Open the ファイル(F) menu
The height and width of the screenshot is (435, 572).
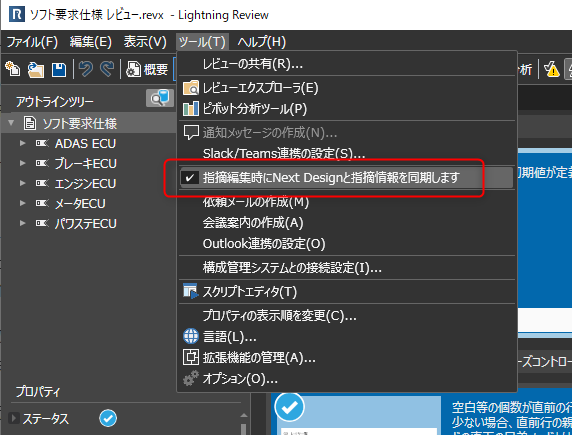[x=32, y=42]
